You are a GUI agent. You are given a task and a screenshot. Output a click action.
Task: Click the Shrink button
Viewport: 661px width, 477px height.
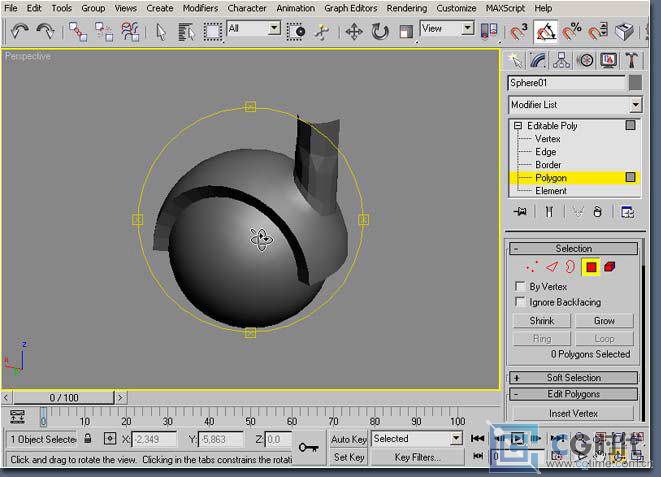click(542, 321)
